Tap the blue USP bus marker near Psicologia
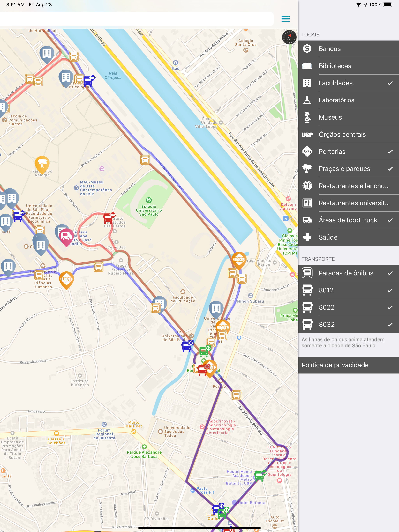 point(89,80)
